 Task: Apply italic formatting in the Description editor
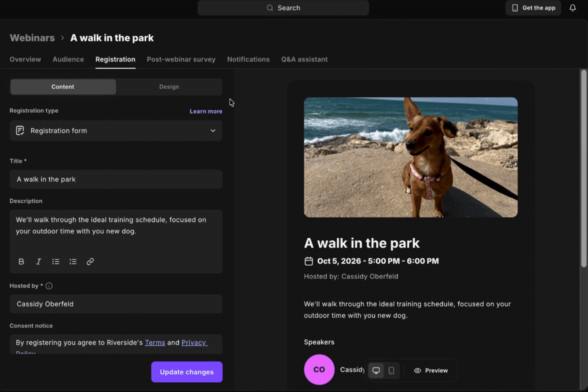click(39, 262)
